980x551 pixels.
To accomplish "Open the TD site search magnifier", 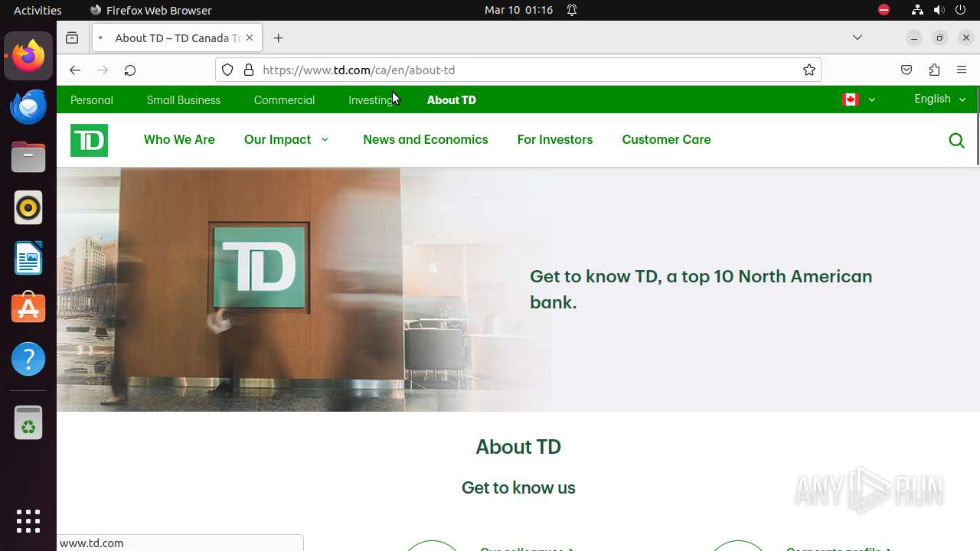I will point(956,140).
